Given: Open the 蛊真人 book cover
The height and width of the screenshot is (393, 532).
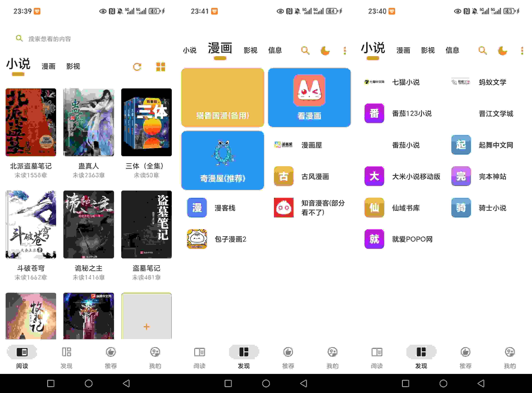Looking at the screenshot, I should (88, 122).
